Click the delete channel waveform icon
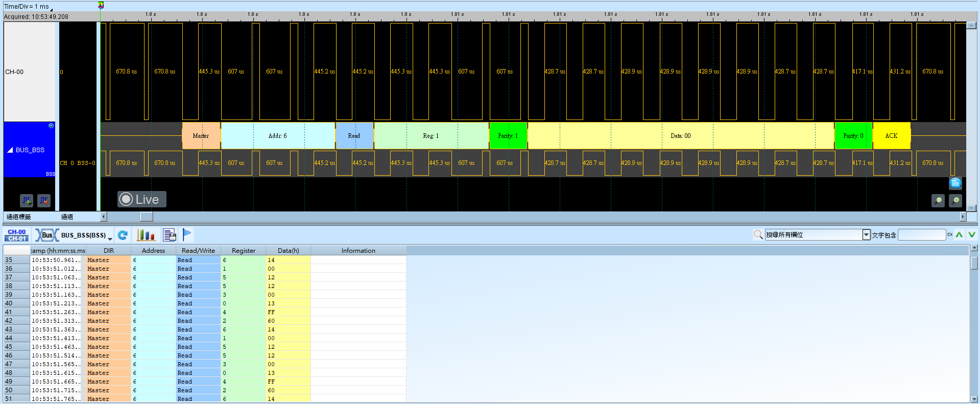Screen dimensions: 980x404 (x=44, y=201)
